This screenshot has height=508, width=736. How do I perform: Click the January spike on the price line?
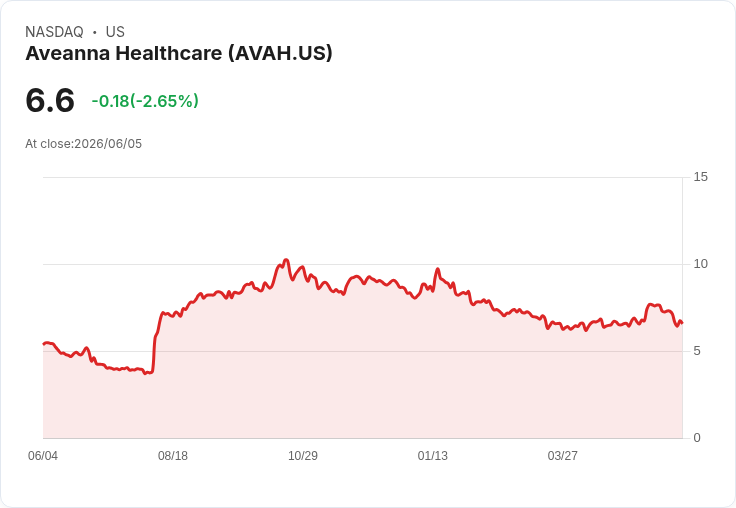point(437,269)
